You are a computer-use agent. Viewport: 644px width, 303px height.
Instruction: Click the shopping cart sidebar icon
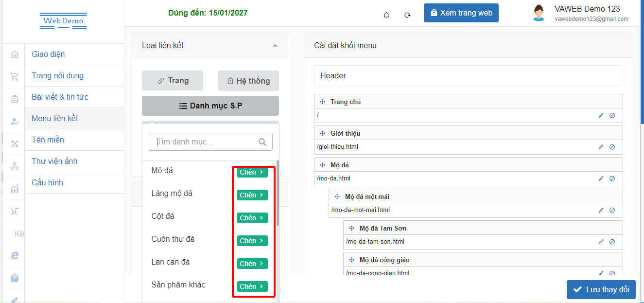click(x=15, y=76)
